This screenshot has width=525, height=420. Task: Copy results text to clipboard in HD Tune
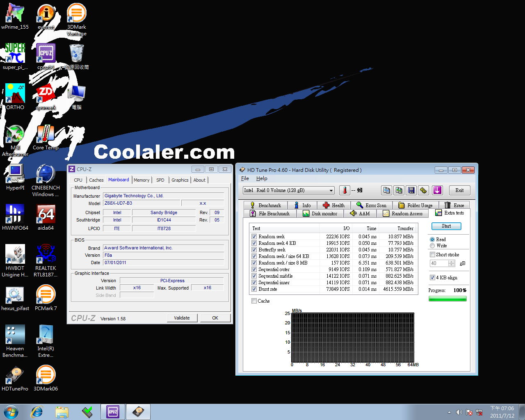386,190
